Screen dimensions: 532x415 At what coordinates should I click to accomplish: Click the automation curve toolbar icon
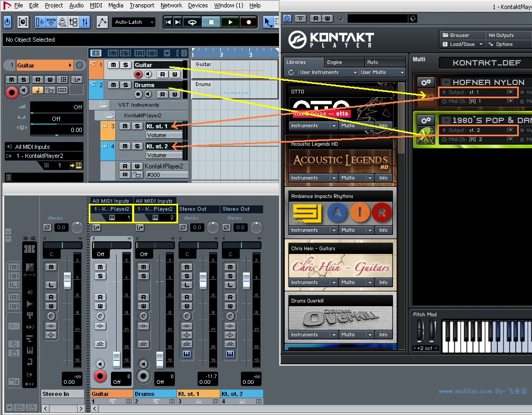pos(102,22)
